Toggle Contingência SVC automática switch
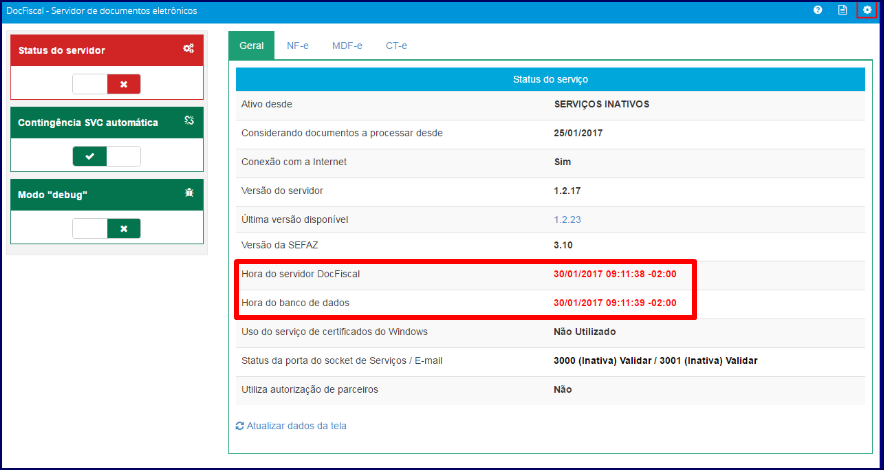 click(107, 157)
